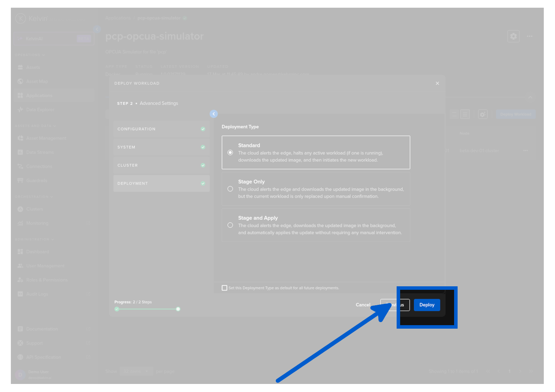The image size is (555, 392).
Task: Switch to the System settings tab
Action: [161, 147]
